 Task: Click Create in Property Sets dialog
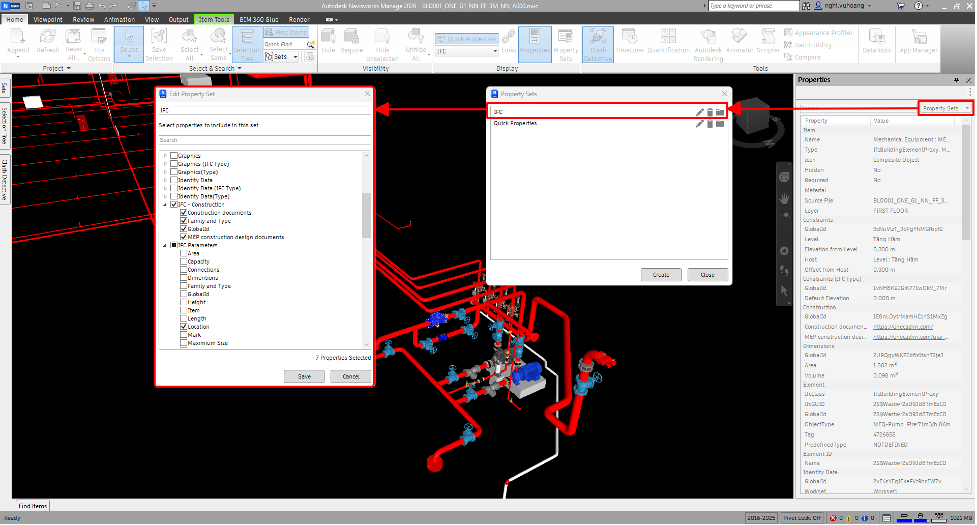[661, 275]
